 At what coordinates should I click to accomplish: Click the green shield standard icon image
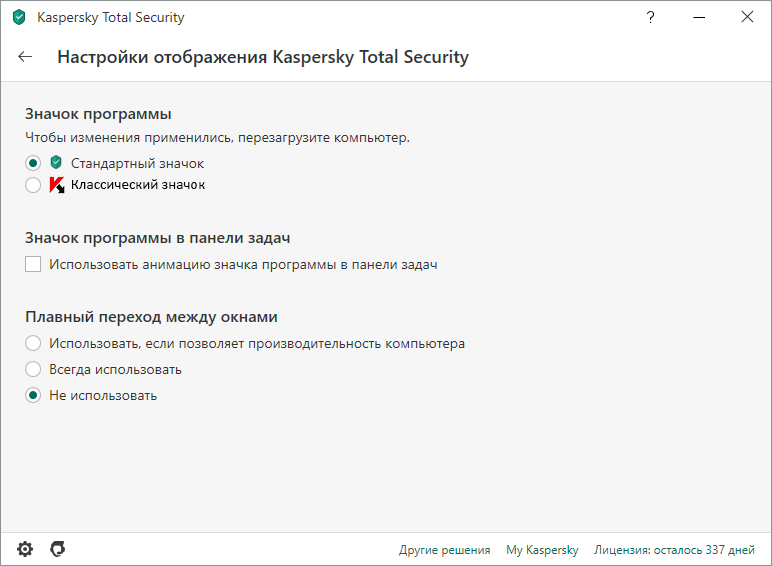[x=56, y=162]
